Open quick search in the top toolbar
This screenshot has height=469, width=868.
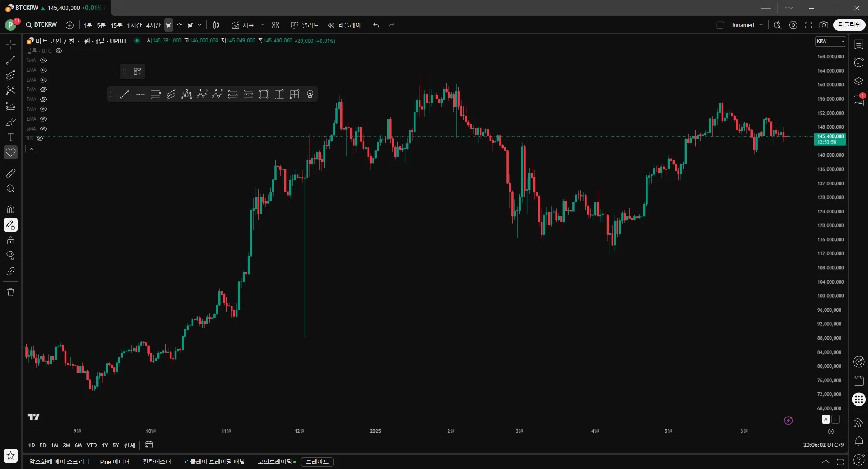(778, 25)
